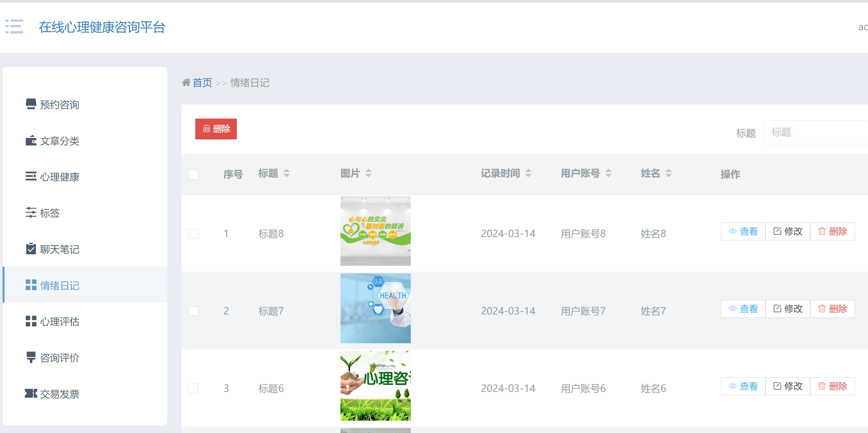Toggle the hamburger sidebar collapse icon
The width and height of the screenshot is (868, 433).
coord(14,27)
